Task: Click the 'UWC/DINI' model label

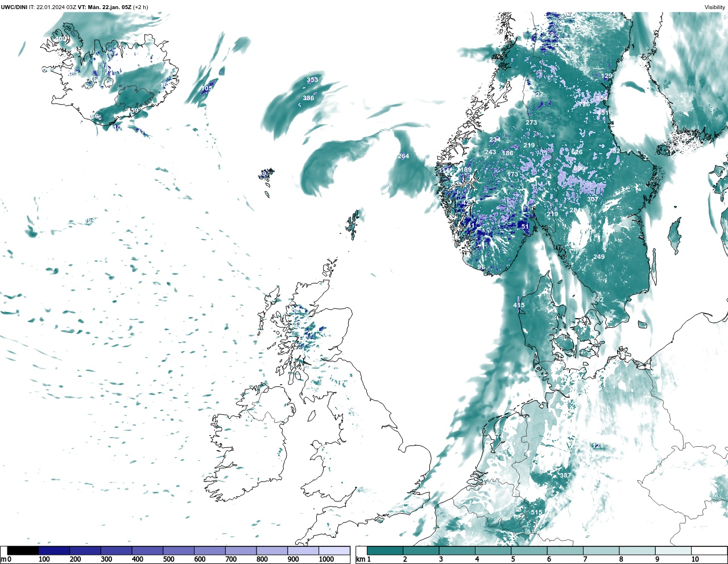Action: click(x=14, y=7)
